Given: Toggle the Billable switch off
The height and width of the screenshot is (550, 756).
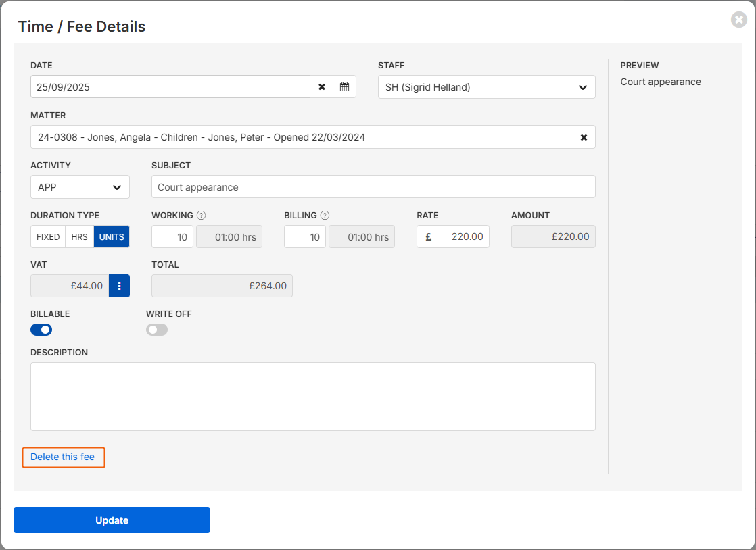Looking at the screenshot, I should [41, 330].
